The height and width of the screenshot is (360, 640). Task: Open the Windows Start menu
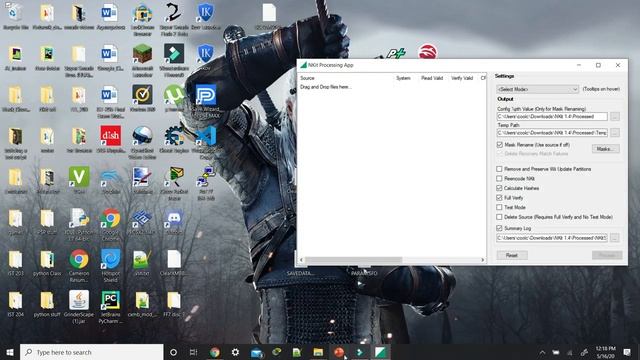click(x=10, y=352)
